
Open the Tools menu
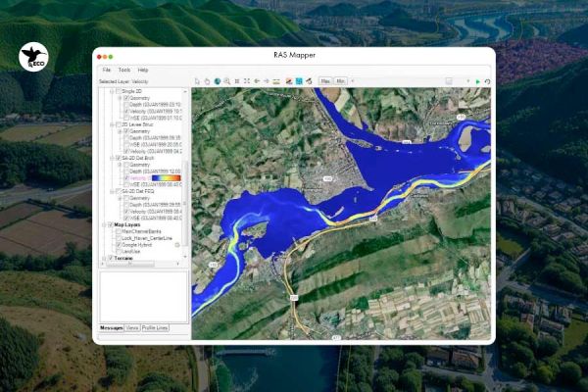click(123, 71)
